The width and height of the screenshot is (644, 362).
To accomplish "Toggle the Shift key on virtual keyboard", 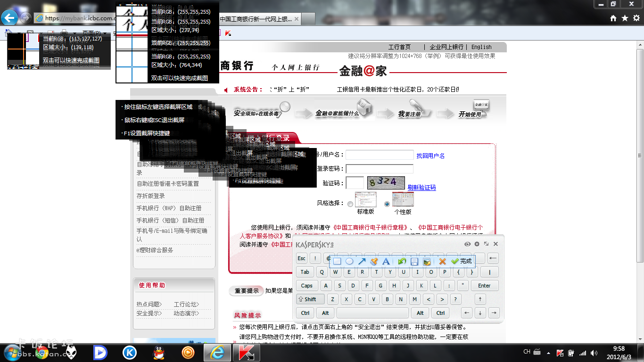I will (x=310, y=299).
